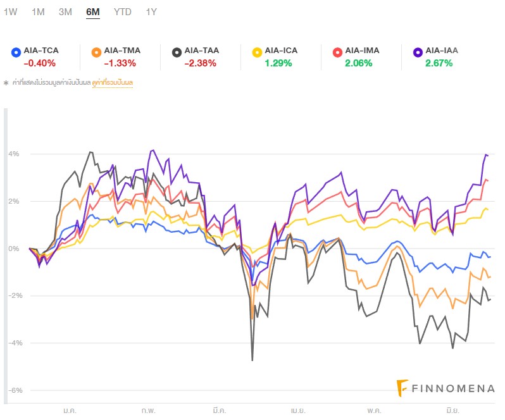Toggle the blue AIA-TCA series circle

(x=16, y=52)
